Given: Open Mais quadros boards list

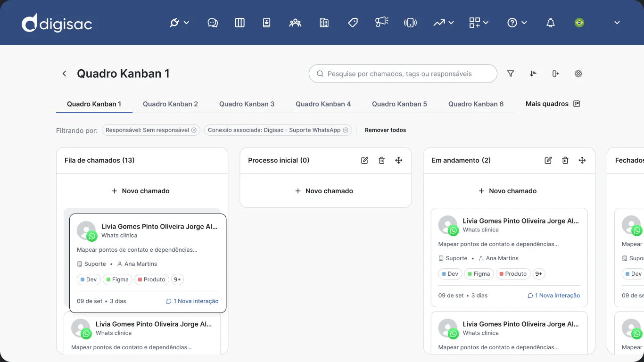Looking at the screenshot, I should point(553,104).
